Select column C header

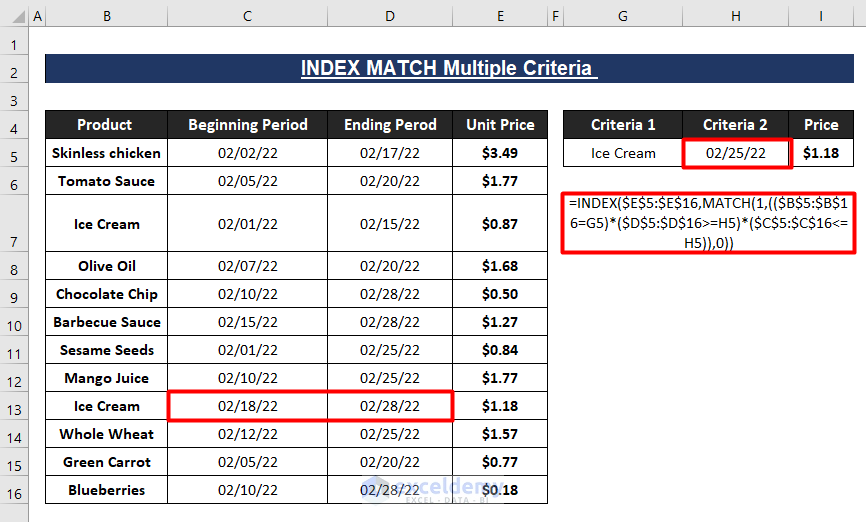(248, 17)
